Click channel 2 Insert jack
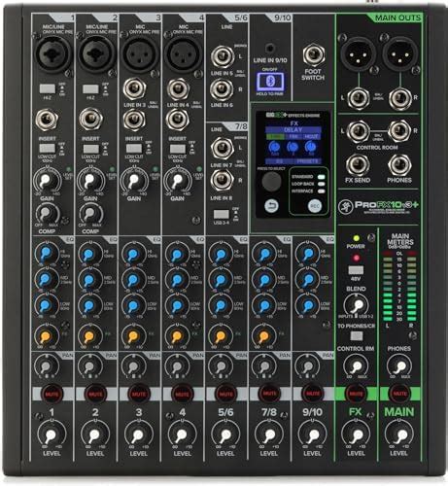448x486 pixels. (91, 120)
